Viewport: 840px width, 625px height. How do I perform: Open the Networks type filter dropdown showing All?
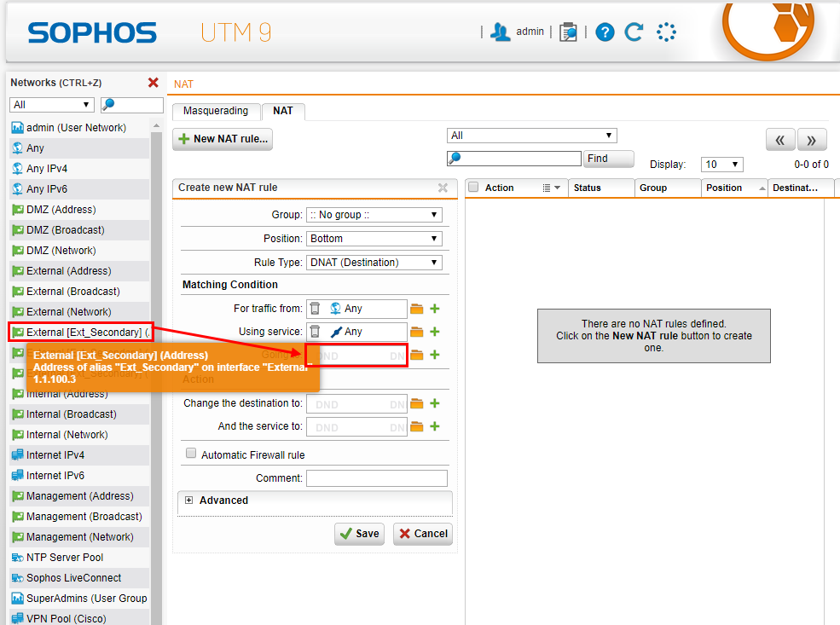(52, 105)
